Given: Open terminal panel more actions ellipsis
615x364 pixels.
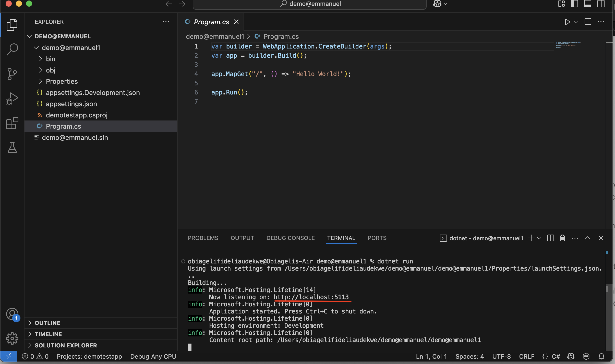Looking at the screenshot, I should pyautogui.click(x=575, y=238).
